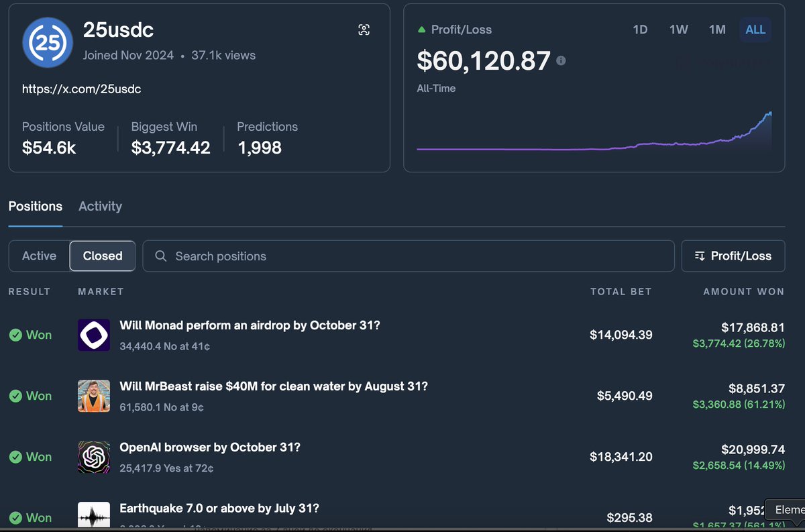Click the $295.38 total bet value

[629, 518]
